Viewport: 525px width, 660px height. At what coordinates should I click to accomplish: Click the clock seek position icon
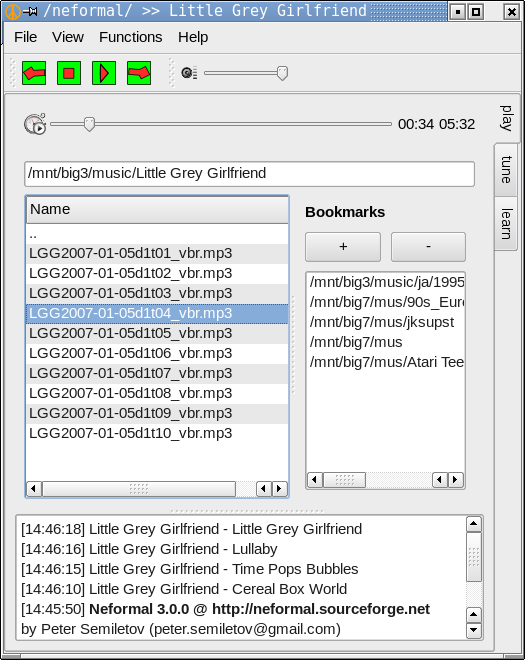coord(35,124)
